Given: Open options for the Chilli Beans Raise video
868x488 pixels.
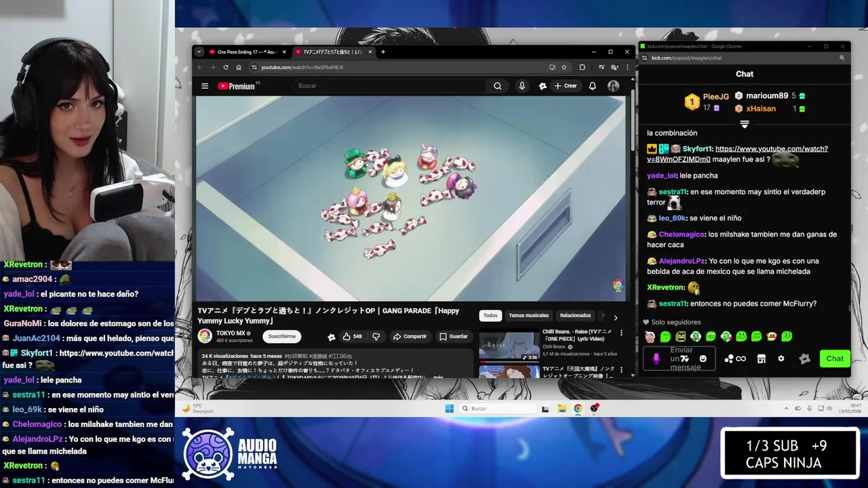Looking at the screenshot, I should (621, 333).
